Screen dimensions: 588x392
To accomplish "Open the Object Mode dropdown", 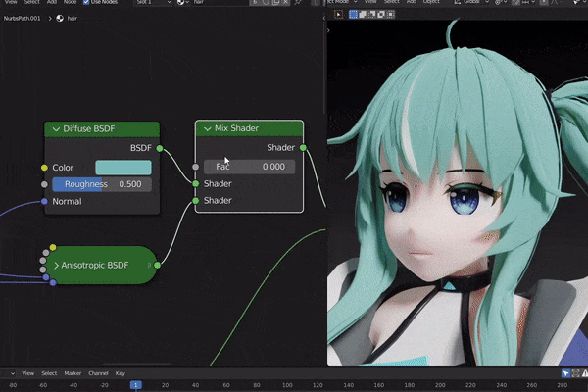I will [342, 2].
